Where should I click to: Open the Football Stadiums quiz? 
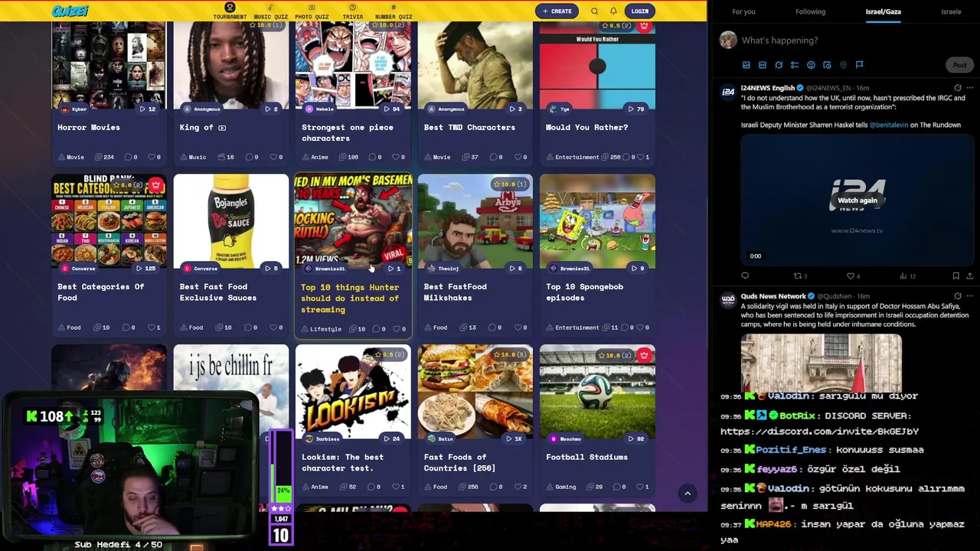pos(586,458)
